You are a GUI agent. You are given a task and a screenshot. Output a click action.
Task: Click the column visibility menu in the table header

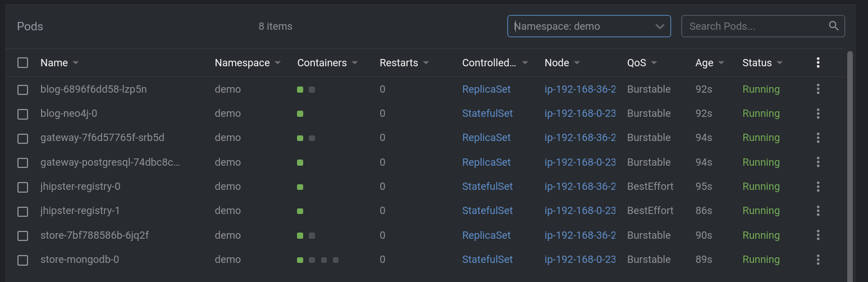coord(818,63)
